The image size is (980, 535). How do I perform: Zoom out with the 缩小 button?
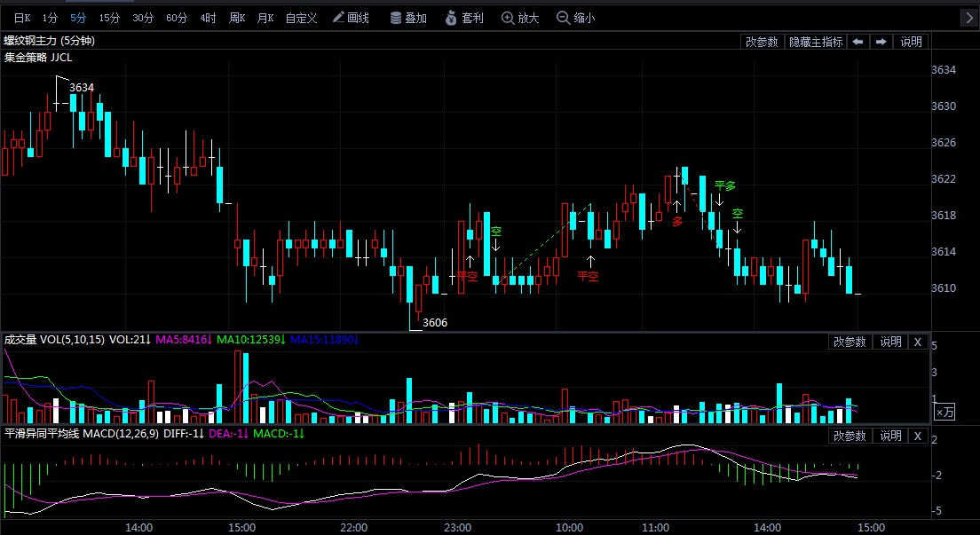(575, 18)
